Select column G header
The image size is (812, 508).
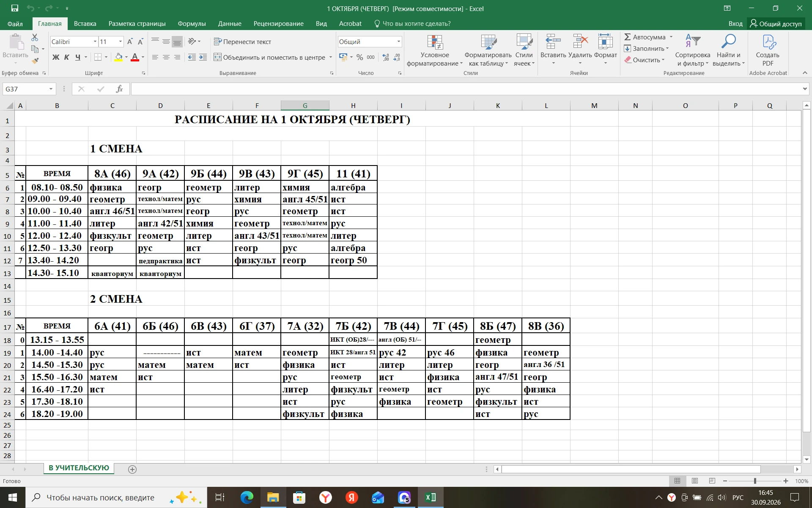pyautogui.click(x=305, y=105)
